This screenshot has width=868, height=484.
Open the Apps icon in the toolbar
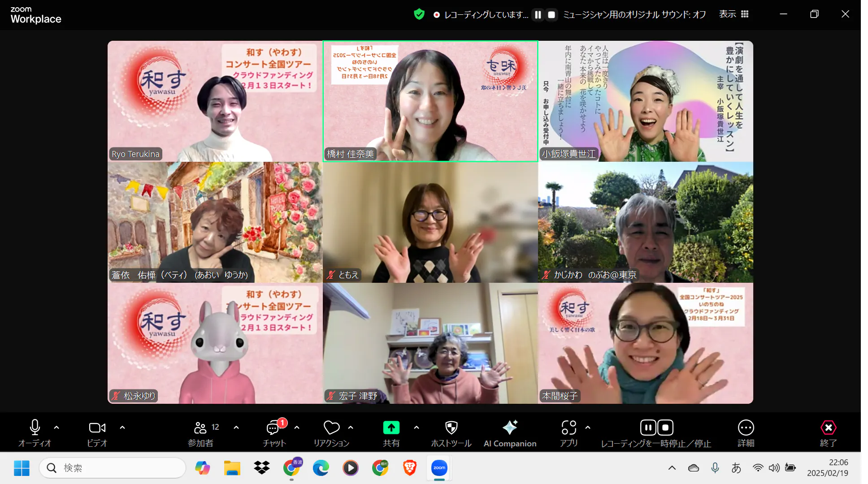pyautogui.click(x=569, y=428)
